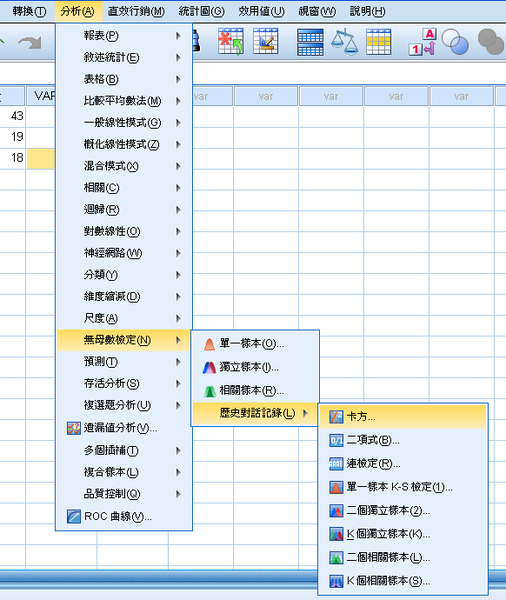Image resolution: width=506 pixels, height=600 pixels.
Task: Expand 多個插補(T) submenu
Action: [124, 451]
